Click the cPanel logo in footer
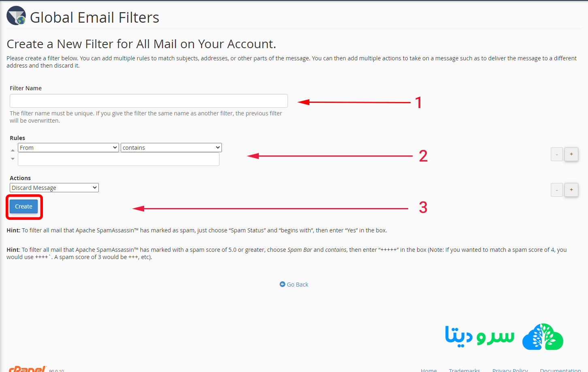 tap(28, 369)
